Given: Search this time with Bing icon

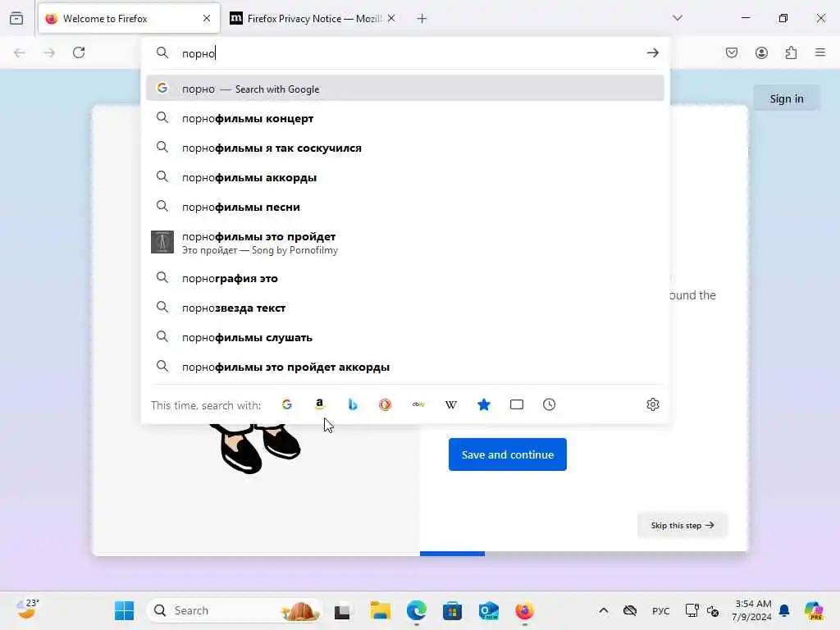Looking at the screenshot, I should tap(353, 404).
